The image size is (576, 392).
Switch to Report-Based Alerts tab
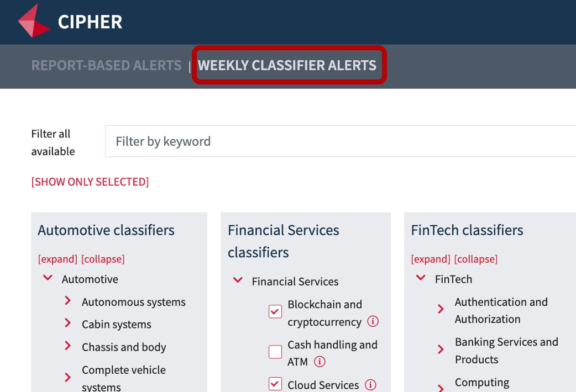tap(107, 65)
